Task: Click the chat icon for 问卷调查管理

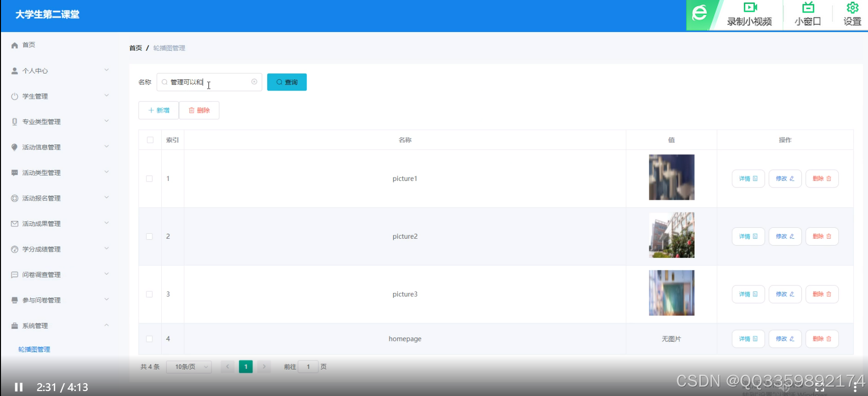Action: point(14,275)
